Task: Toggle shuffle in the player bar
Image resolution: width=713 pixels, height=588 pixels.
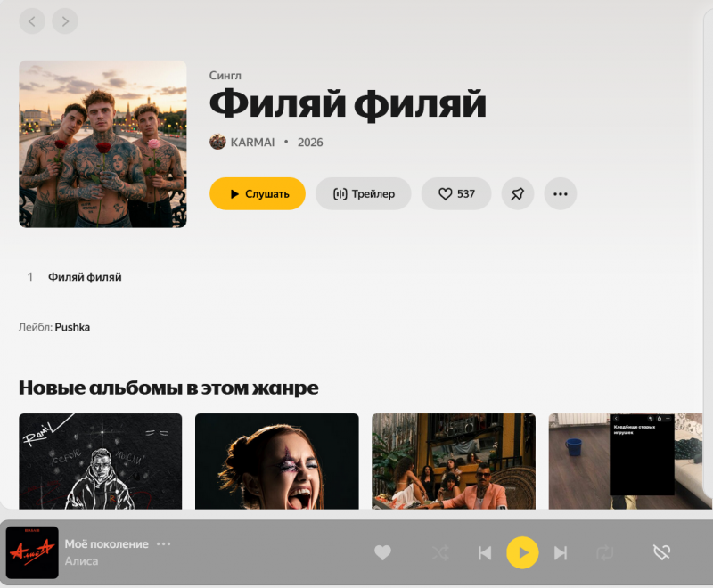Action: click(440, 553)
